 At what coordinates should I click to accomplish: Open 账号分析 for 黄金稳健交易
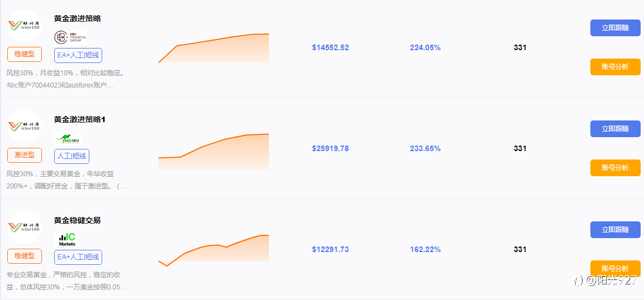coord(616,268)
